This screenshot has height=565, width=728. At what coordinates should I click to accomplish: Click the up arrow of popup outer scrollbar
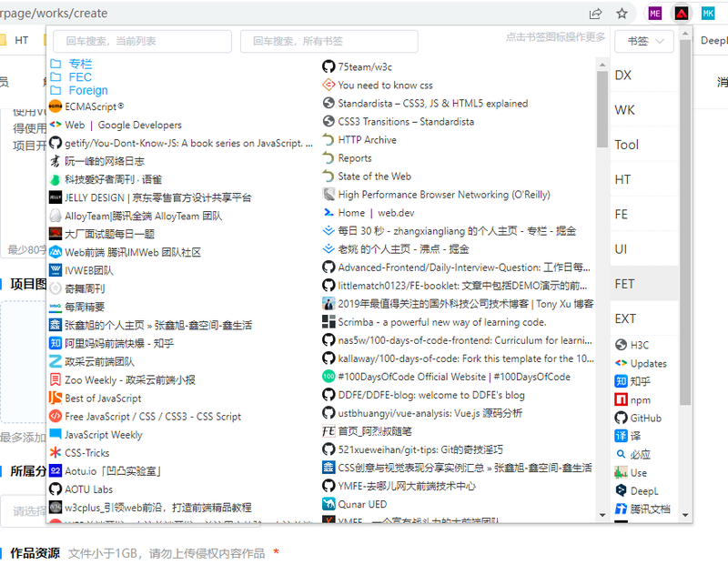pyautogui.click(x=685, y=34)
